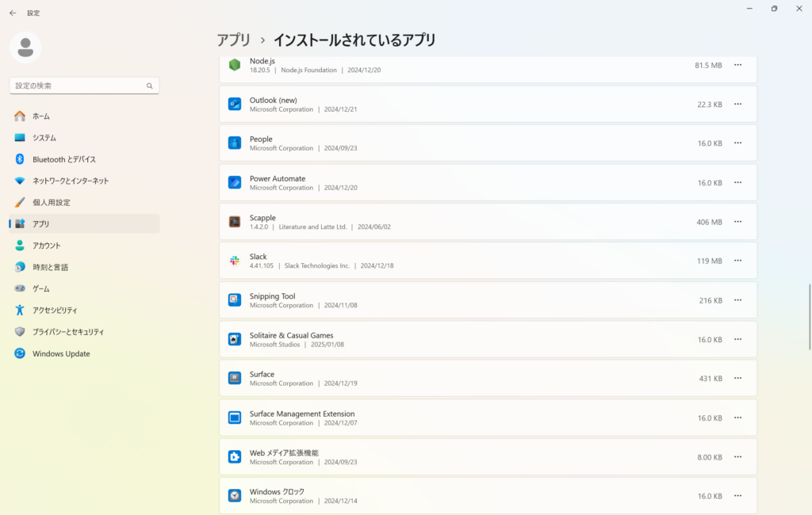Click the Snipping Tool app icon
This screenshot has width=812, height=515.
pyautogui.click(x=235, y=299)
